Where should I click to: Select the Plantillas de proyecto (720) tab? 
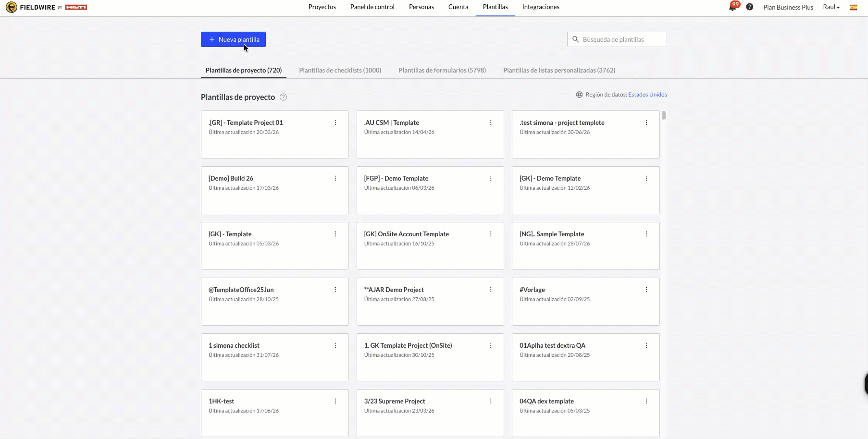point(244,70)
